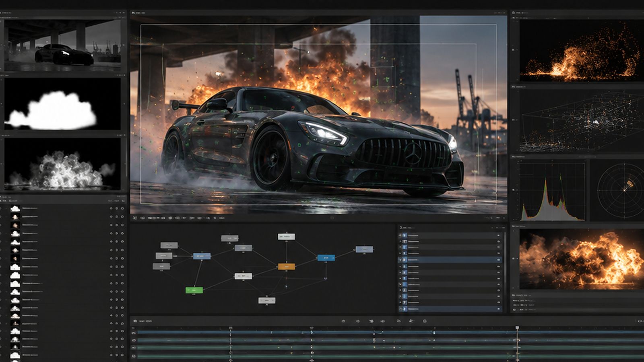This screenshot has width=644, height=362.
Task: Click the first timeline marker on the ruler
Action: [x=231, y=328]
